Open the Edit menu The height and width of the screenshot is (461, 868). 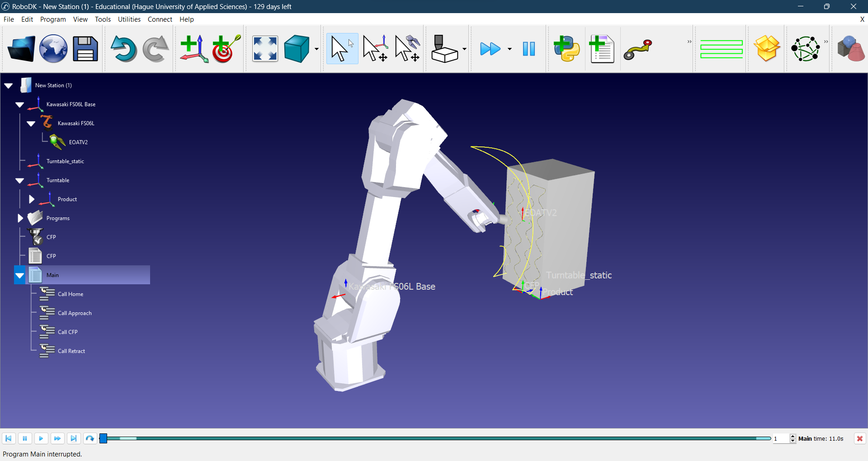pos(27,19)
